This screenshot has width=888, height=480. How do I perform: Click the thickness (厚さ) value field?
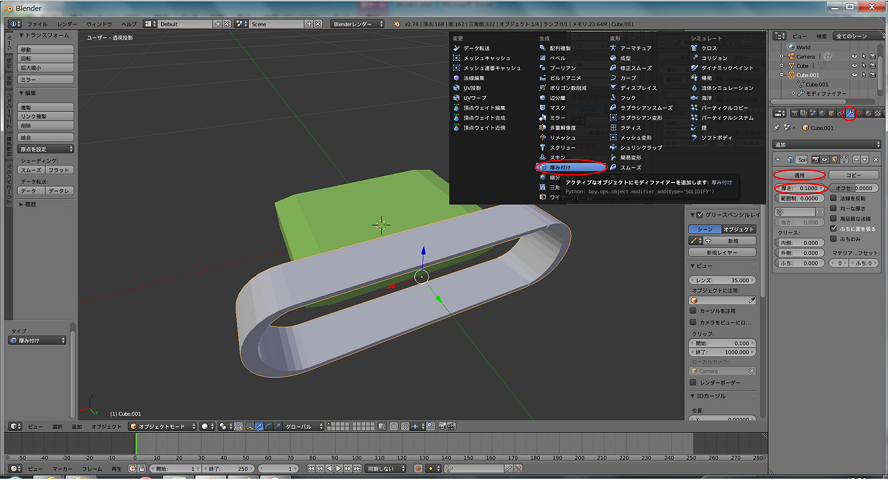(x=800, y=188)
